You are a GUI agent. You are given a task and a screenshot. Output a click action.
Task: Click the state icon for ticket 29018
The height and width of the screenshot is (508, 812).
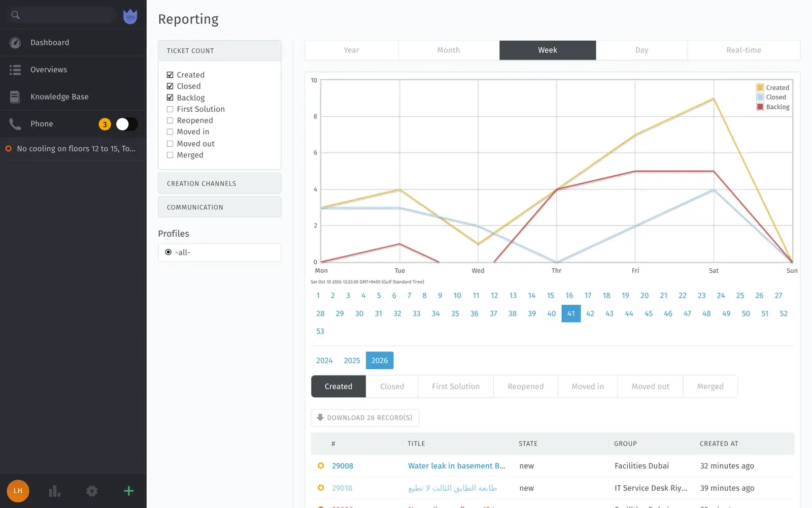pyautogui.click(x=321, y=488)
